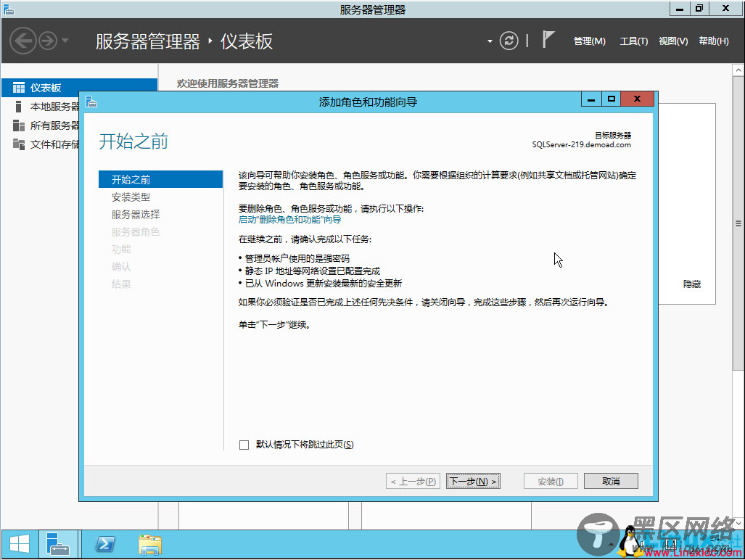
Task: Maximize the 添加角色和功能向导 window
Action: pos(612,99)
